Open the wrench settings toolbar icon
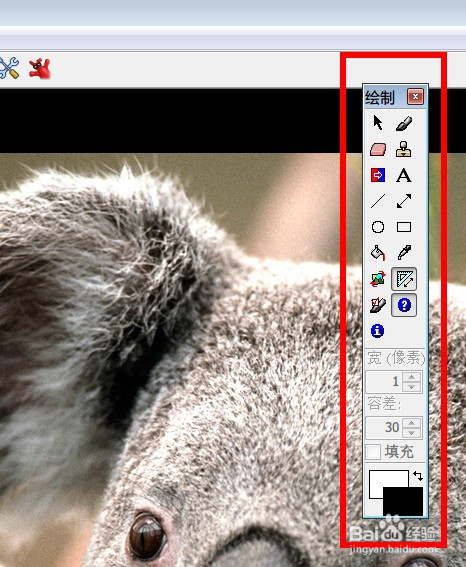 click(x=9, y=68)
